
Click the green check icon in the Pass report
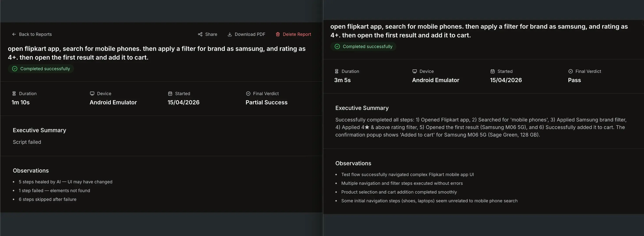337,46
